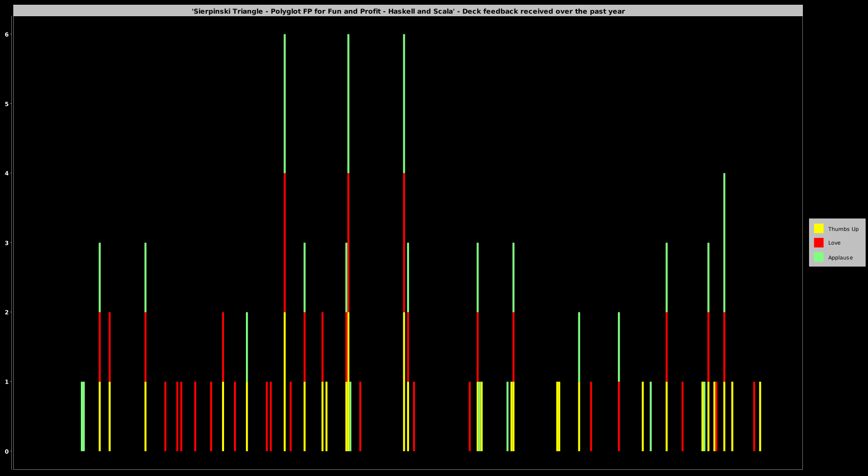This screenshot has height=476, width=868.
Task: Select the 'Thumbs Up' legend label
Action: [x=843, y=229]
